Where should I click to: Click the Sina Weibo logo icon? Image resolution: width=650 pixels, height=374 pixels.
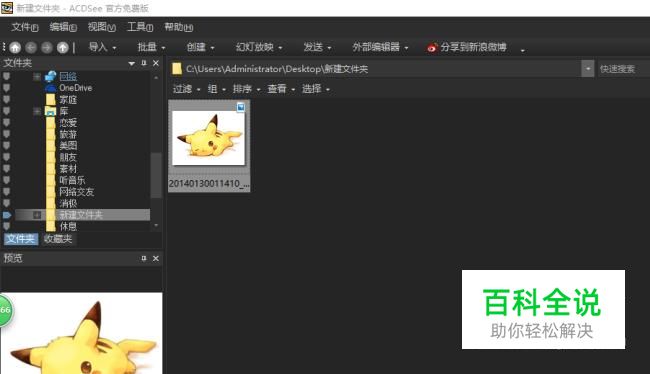pyautogui.click(x=432, y=48)
